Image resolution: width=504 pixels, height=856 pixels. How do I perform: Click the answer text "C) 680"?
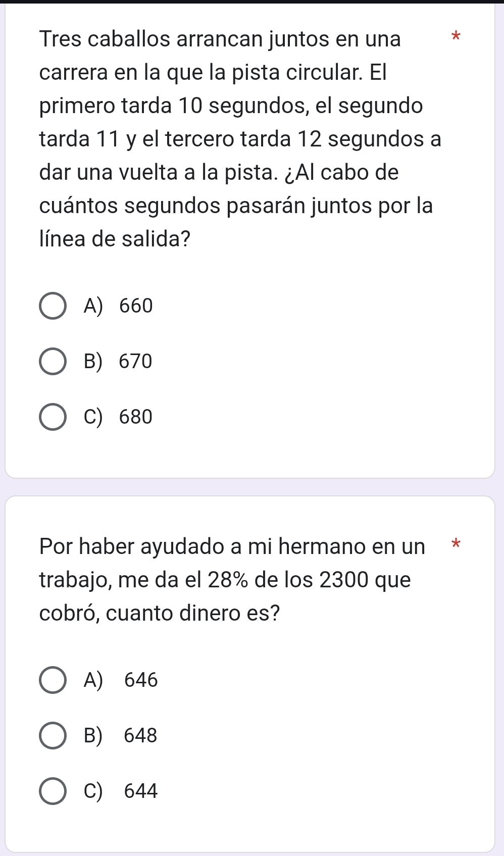pos(119,417)
